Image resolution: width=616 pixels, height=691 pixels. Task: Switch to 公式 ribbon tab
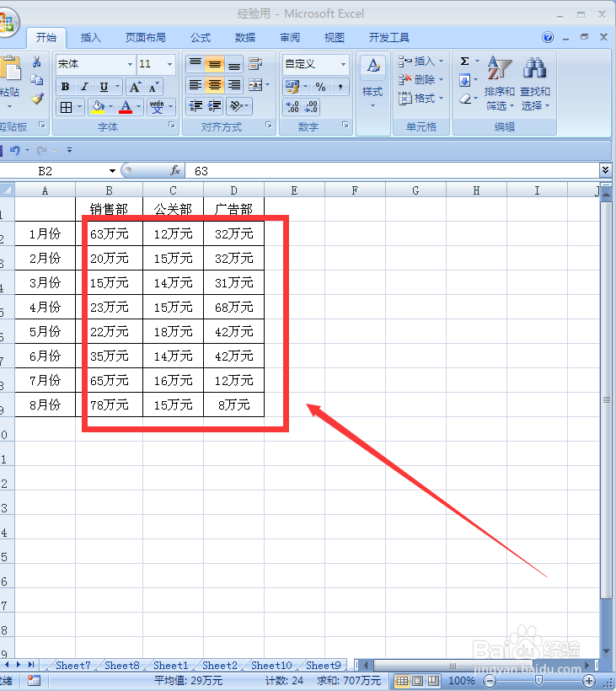(201, 38)
